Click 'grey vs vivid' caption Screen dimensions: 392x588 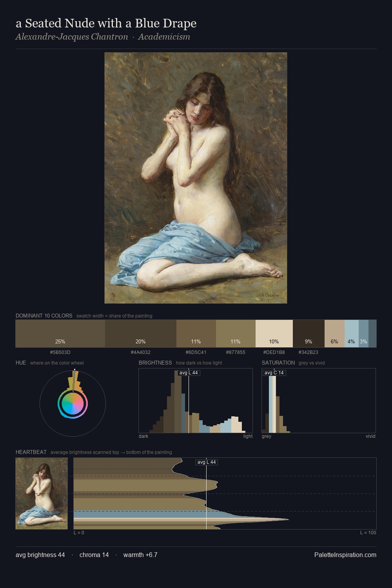pyautogui.click(x=312, y=363)
